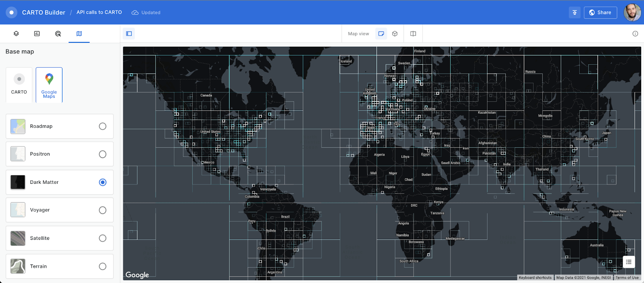
Task: Click the Map view label
Action: [358, 34]
